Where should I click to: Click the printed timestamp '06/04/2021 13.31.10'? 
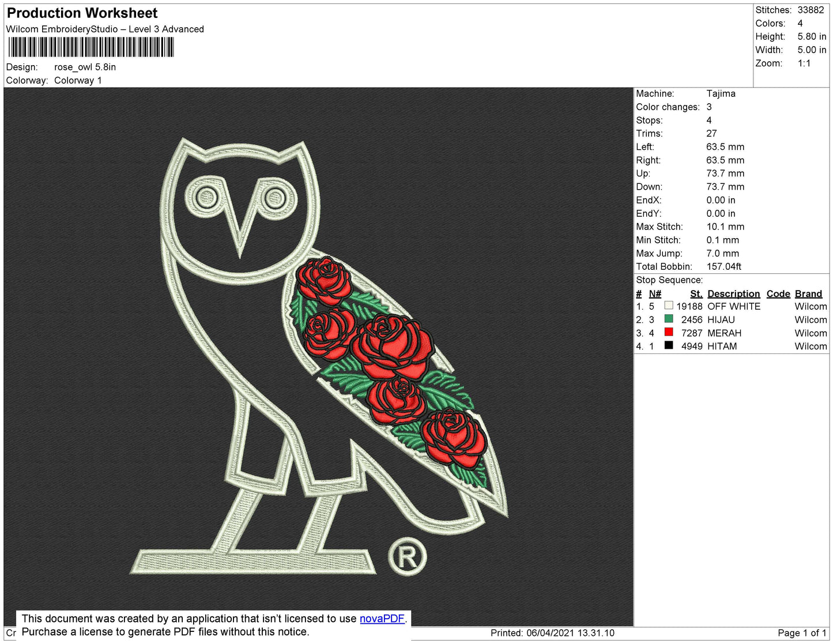point(570,633)
